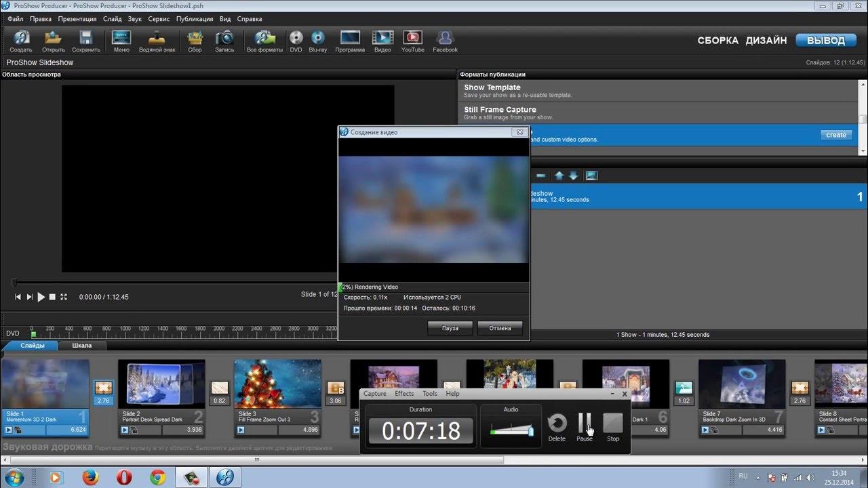868x488 pixels.
Task: Open the Сервис menu
Action: (x=159, y=19)
